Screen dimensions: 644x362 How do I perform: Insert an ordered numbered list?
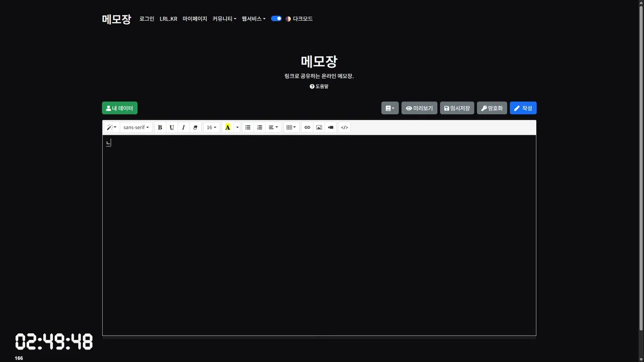point(260,128)
